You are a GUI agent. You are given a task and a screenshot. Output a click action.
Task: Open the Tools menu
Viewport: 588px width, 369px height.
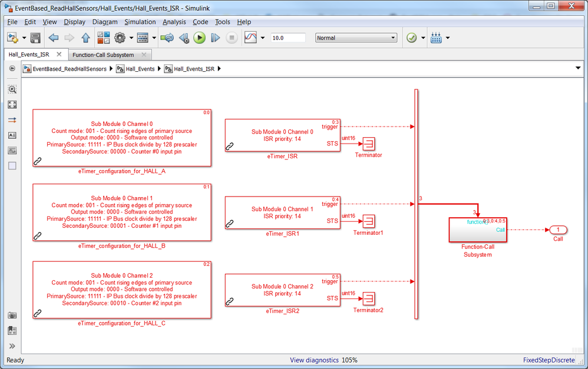(222, 22)
